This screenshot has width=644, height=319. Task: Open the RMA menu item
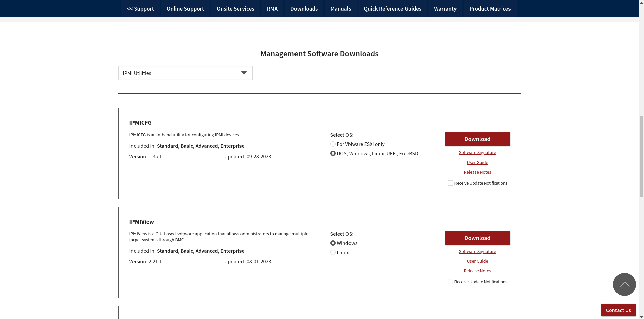(x=272, y=9)
